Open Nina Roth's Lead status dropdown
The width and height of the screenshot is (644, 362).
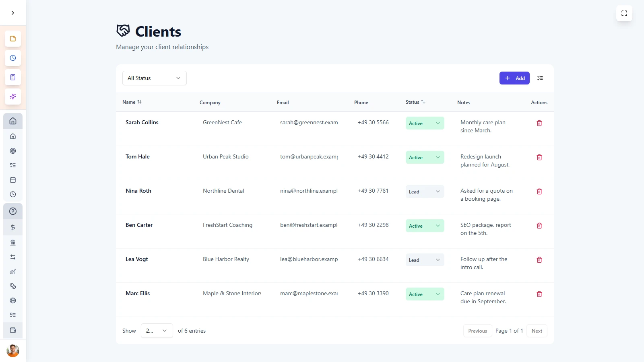[425, 191]
